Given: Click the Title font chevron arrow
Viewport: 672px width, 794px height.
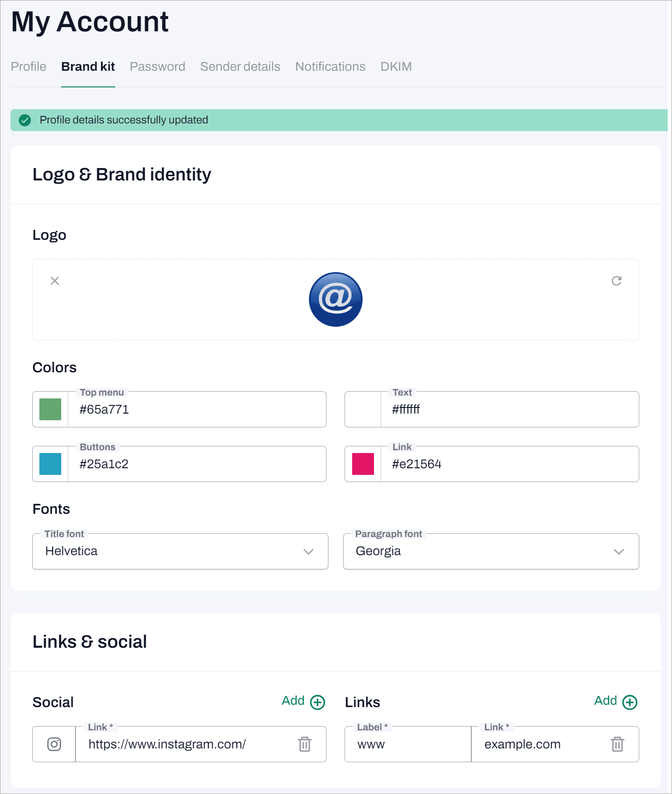Looking at the screenshot, I should 308,551.
